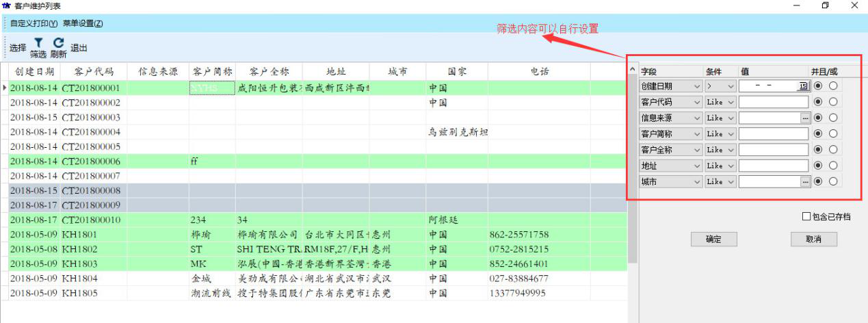The image size is (868, 323).
Task: Select 或 radio for 城市 row
Action: (x=833, y=181)
